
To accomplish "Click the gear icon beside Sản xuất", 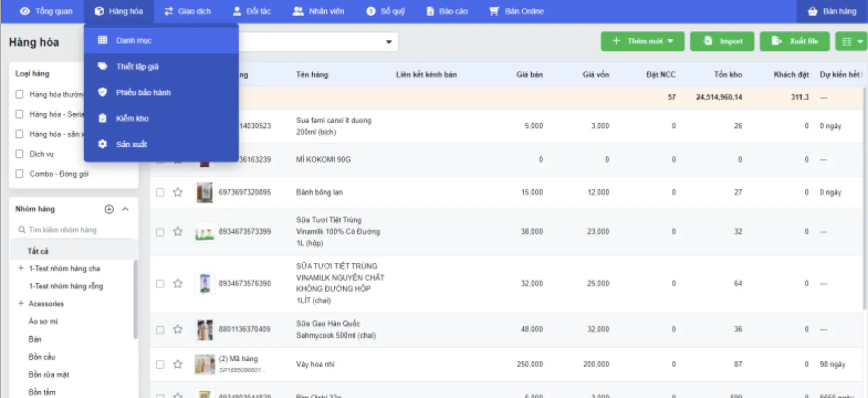I will (102, 145).
